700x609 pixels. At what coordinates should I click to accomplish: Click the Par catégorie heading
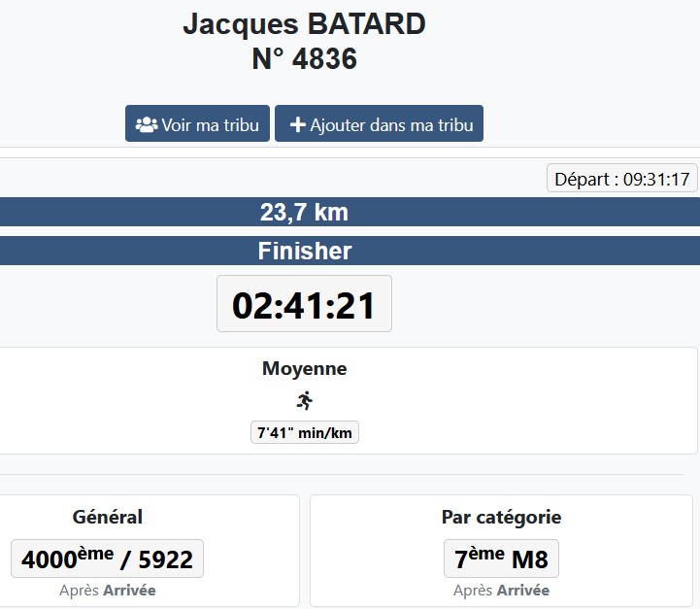(x=501, y=518)
